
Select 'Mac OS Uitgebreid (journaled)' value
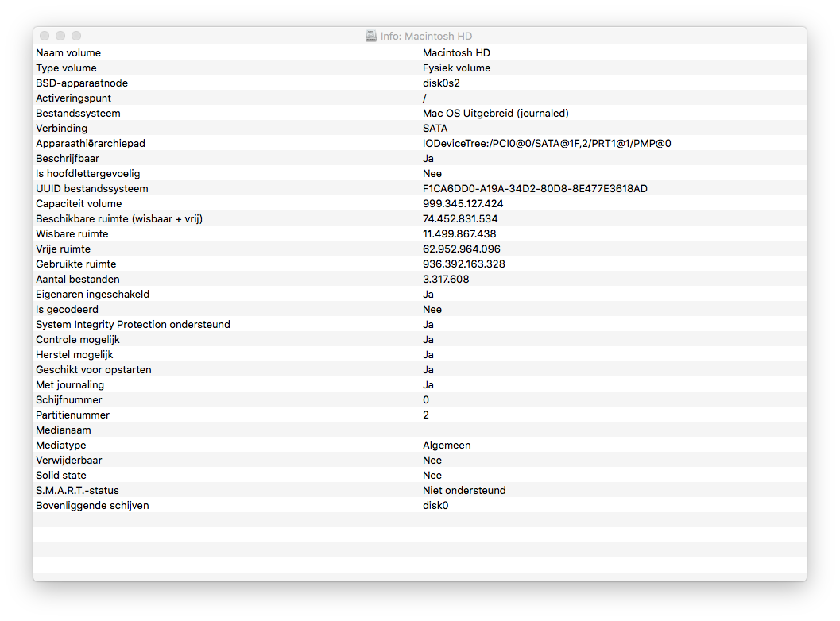496,113
